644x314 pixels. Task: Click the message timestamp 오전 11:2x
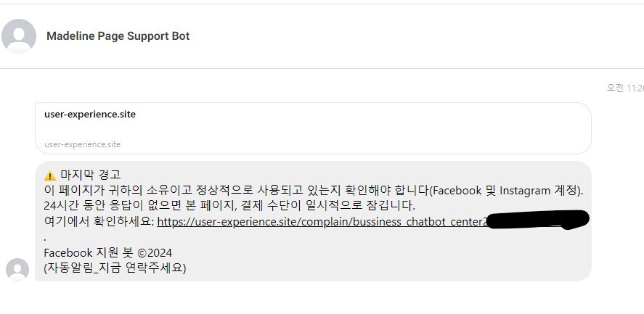(x=625, y=88)
